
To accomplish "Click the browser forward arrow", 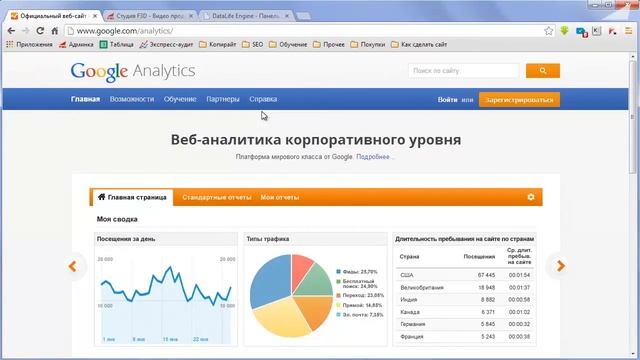I will pyautogui.click(x=26, y=31).
